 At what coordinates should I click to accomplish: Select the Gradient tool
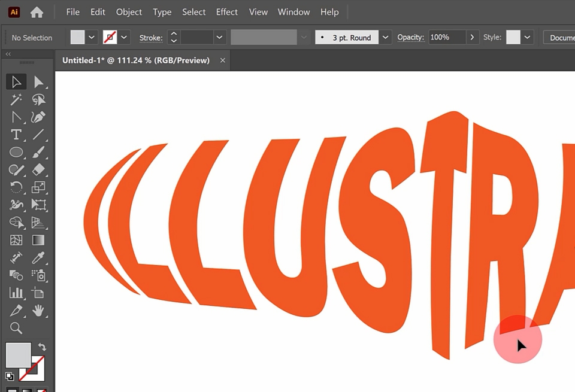38,240
